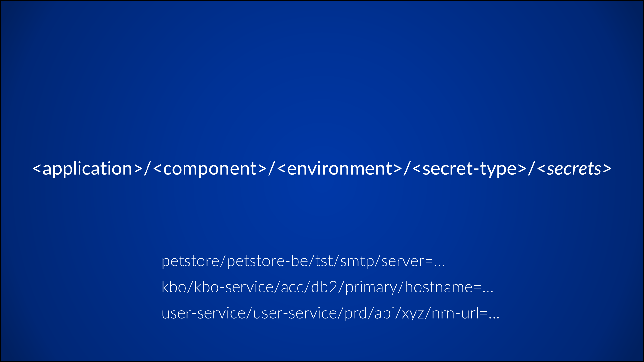Click the 'prd' environment segment

click(x=356, y=313)
